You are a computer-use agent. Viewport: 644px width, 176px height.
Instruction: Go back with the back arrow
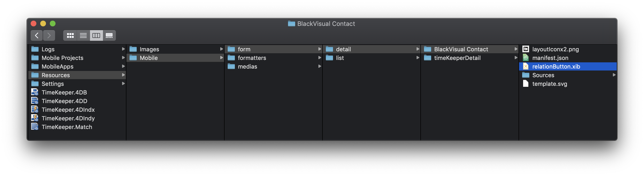click(x=36, y=35)
